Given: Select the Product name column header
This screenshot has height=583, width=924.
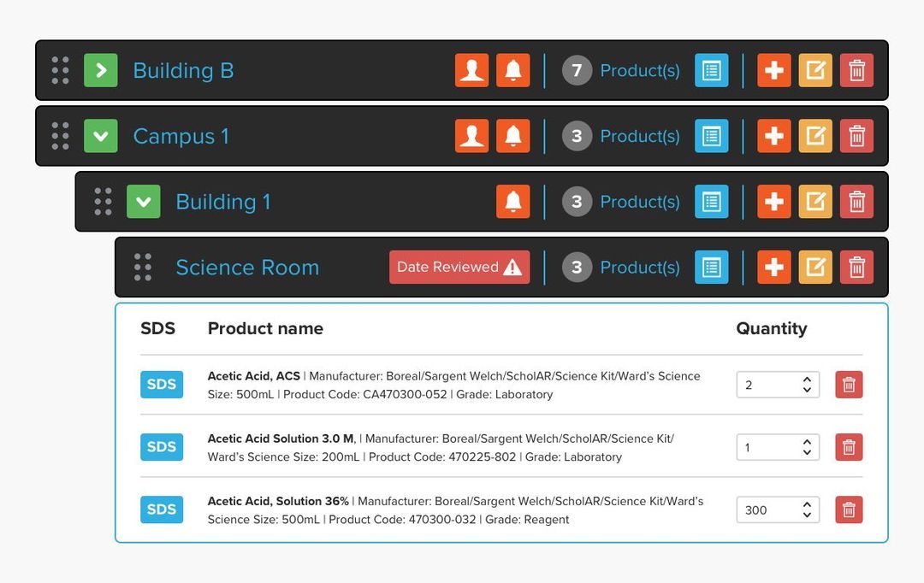Looking at the screenshot, I should tap(265, 328).
